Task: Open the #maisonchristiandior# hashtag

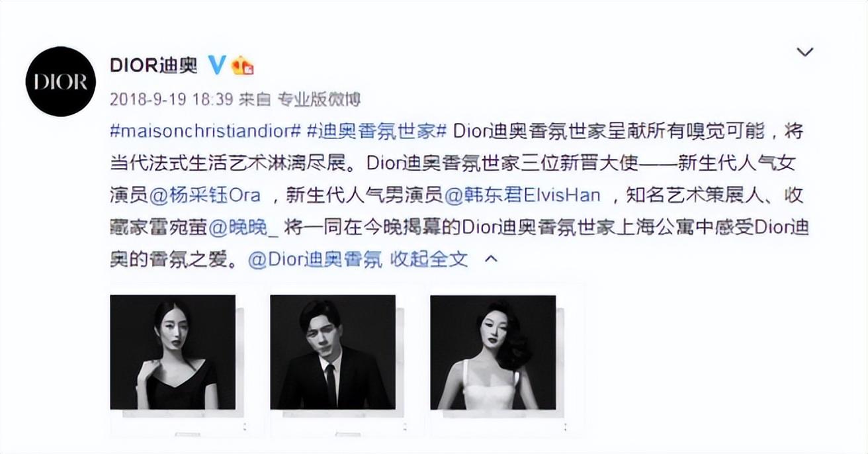Action: click(206, 130)
